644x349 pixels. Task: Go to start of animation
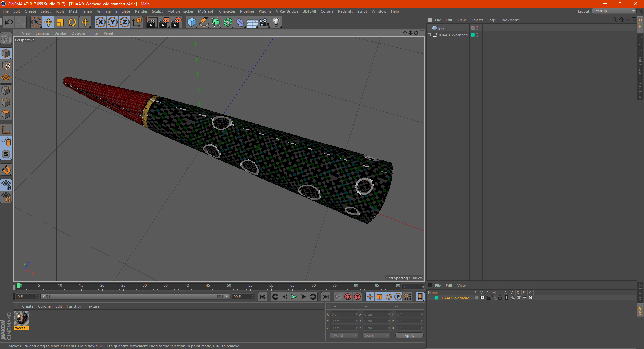point(263,297)
